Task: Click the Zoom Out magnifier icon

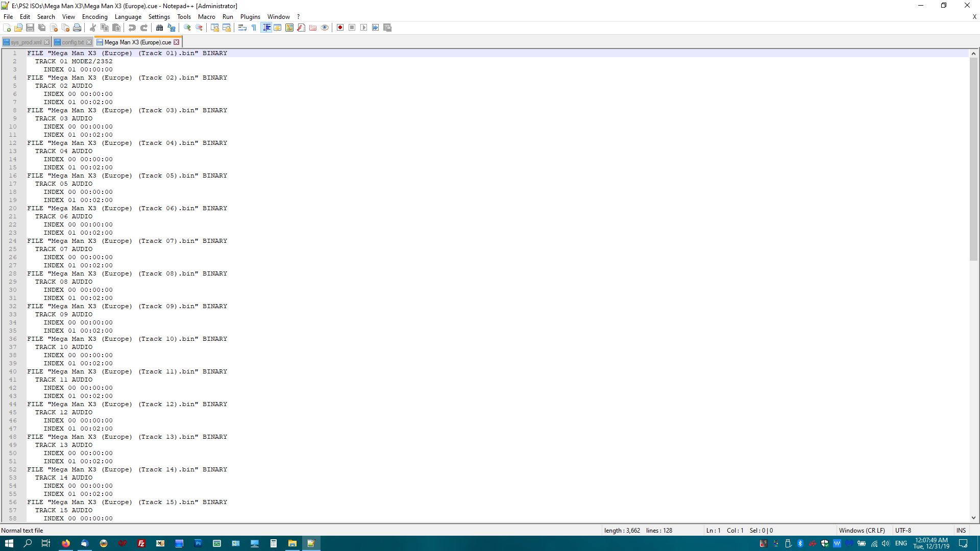Action: (199, 28)
